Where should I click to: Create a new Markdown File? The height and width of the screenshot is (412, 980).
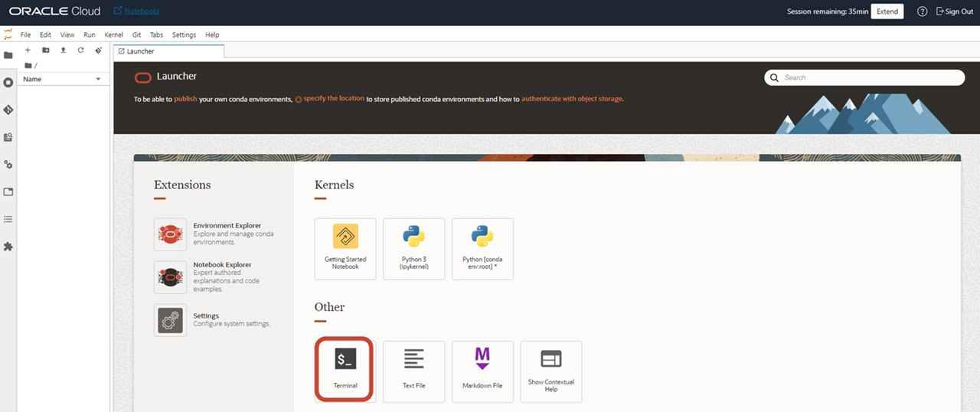point(482,371)
